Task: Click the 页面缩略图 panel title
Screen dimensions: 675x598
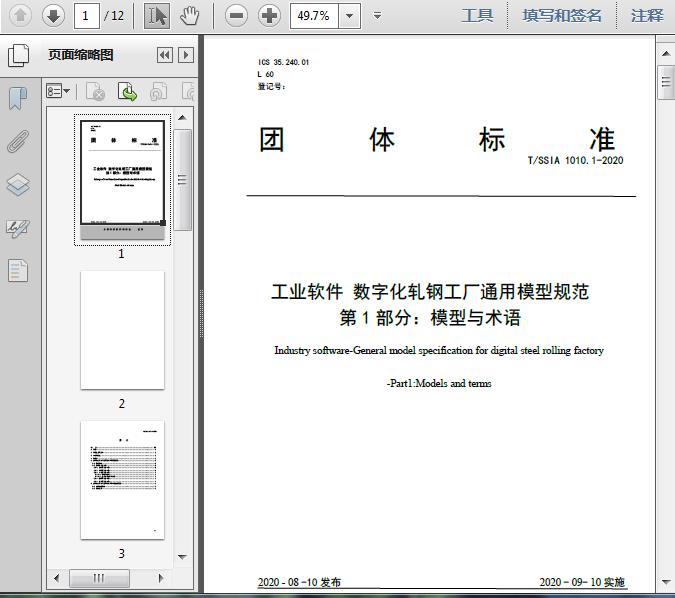Action: (x=81, y=55)
